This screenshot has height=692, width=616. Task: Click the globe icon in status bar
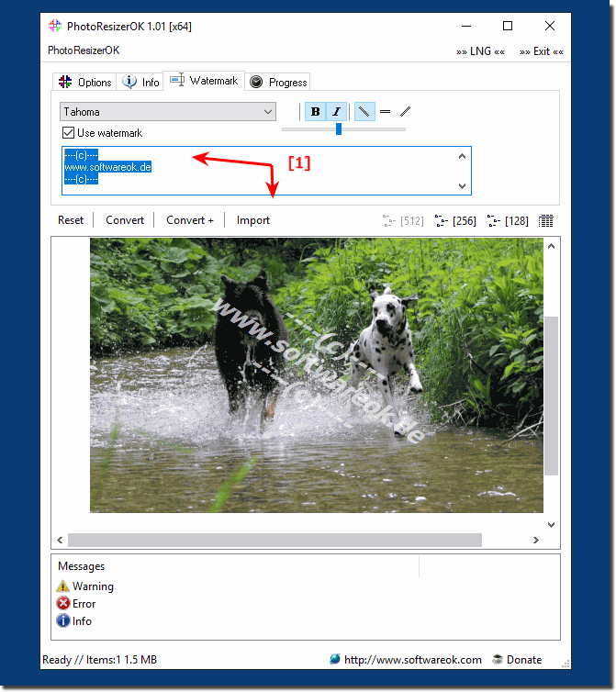335,659
